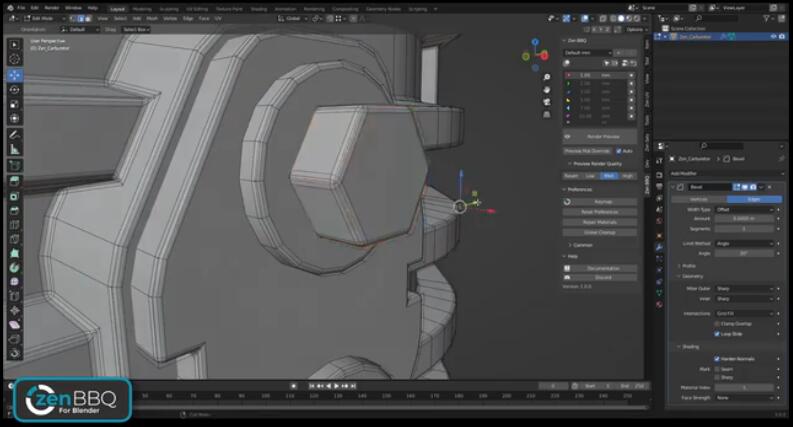
Task: Open the Modifiers wrench properties tab
Action: pyautogui.click(x=659, y=247)
